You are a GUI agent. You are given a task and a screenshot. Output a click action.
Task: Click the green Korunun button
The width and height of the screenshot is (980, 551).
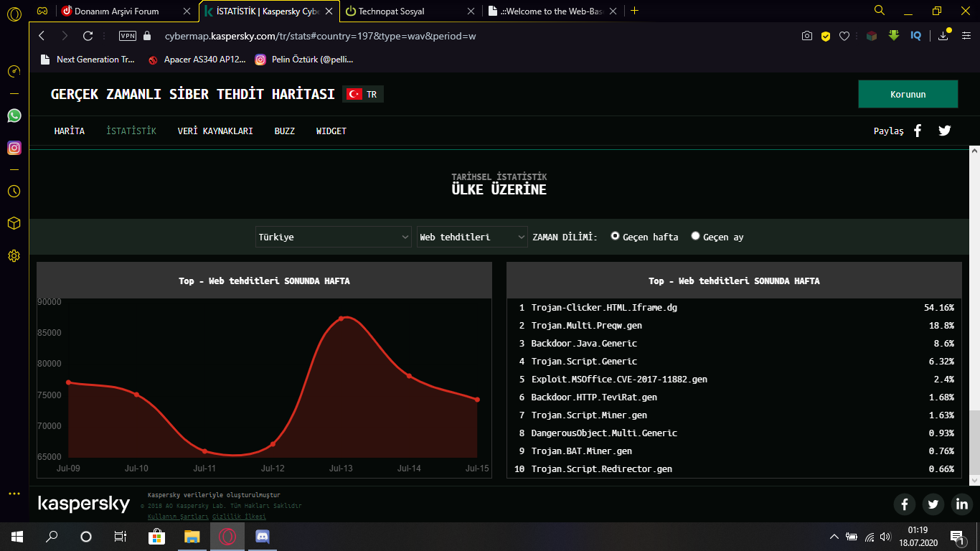pos(908,94)
